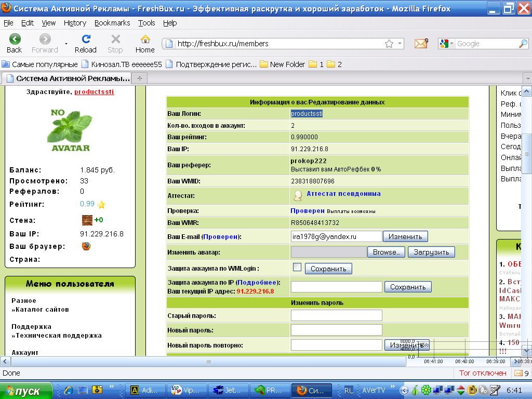The height and width of the screenshot is (399, 532).
Task: Open the mail notifier envelope in toolbar
Action: 421,44
